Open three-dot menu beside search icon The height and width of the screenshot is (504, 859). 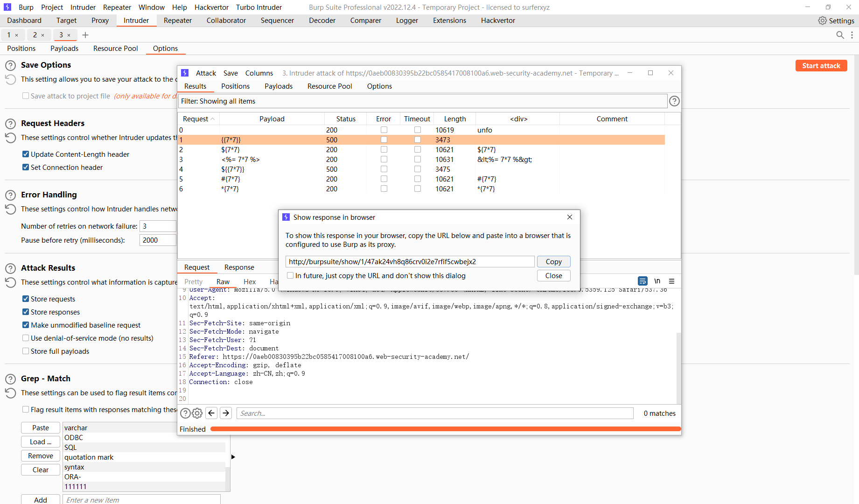852,35
